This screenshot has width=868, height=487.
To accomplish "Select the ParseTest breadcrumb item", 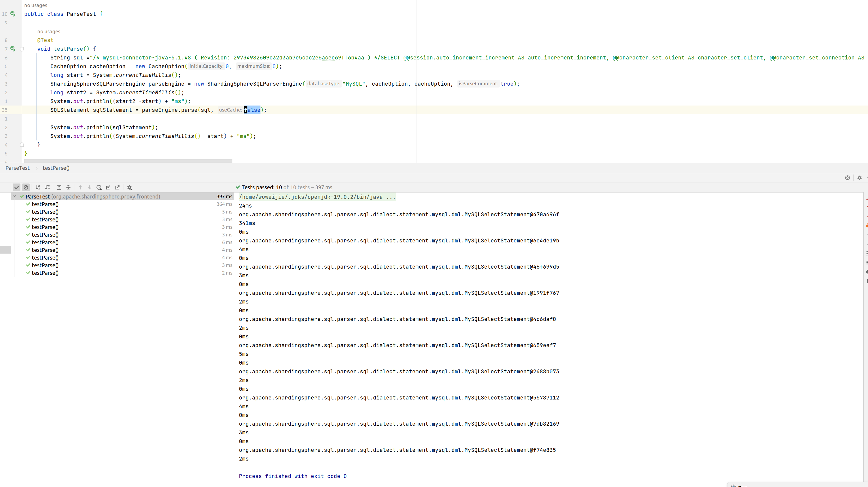I will pyautogui.click(x=17, y=168).
